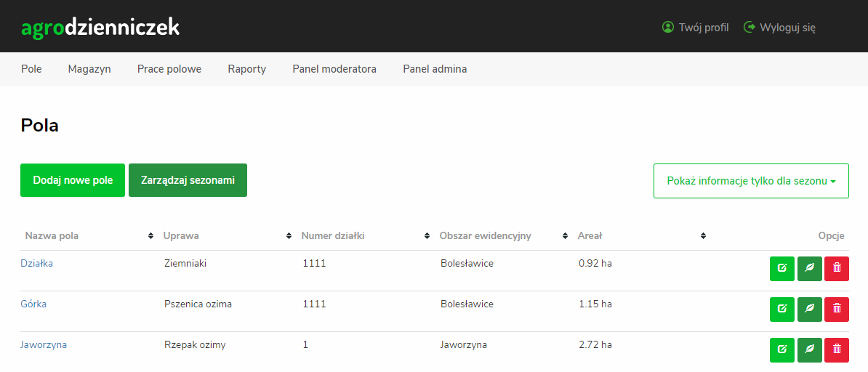Viewport: 868px width, 372px height.
Task: Click the leaf icon for Górka row
Action: pyautogui.click(x=810, y=309)
